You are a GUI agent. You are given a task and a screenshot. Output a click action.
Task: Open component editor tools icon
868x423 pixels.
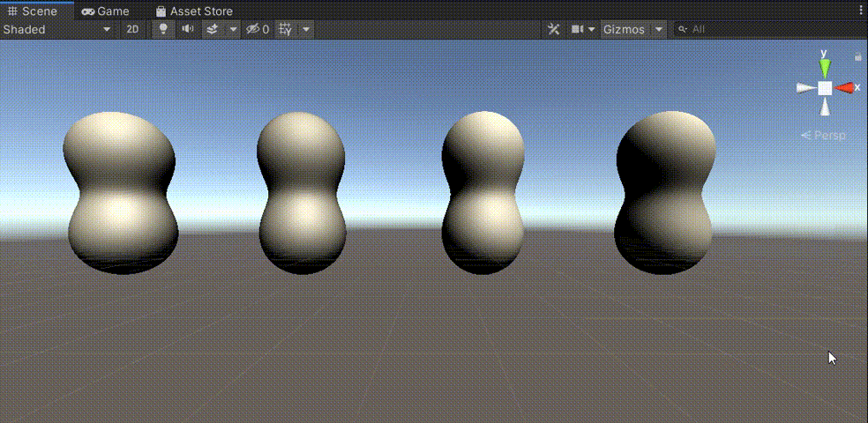click(x=554, y=29)
